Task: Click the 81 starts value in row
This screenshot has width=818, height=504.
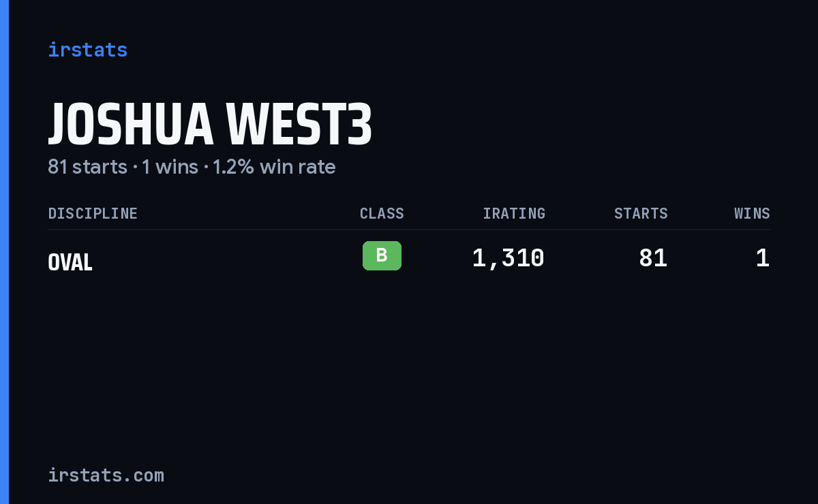Action: tap(653, 258)
